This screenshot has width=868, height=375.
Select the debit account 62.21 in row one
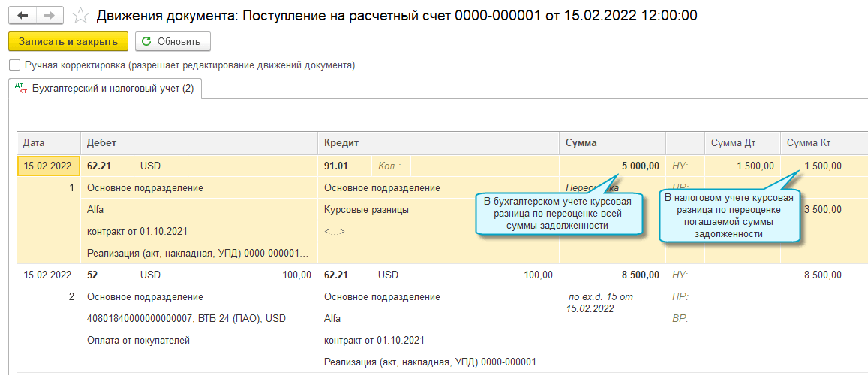[x=100, y=166]
